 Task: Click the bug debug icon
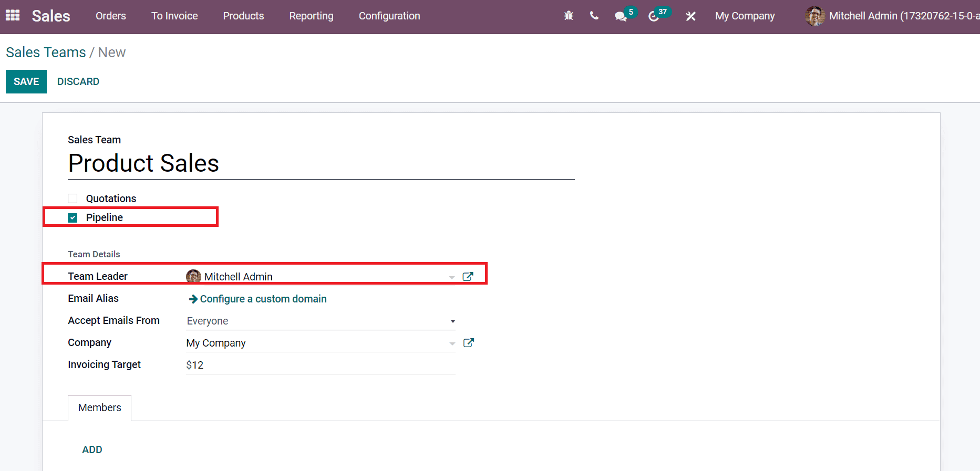tap(569, 16)
